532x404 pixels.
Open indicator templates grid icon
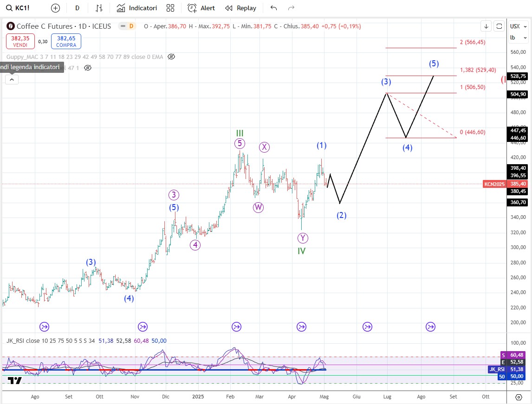tap(170, 8)
